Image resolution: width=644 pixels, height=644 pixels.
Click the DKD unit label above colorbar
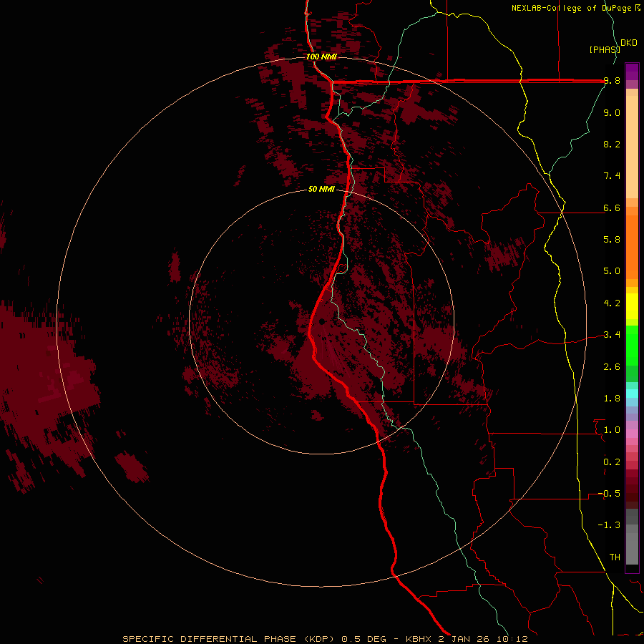pos(628,43)
